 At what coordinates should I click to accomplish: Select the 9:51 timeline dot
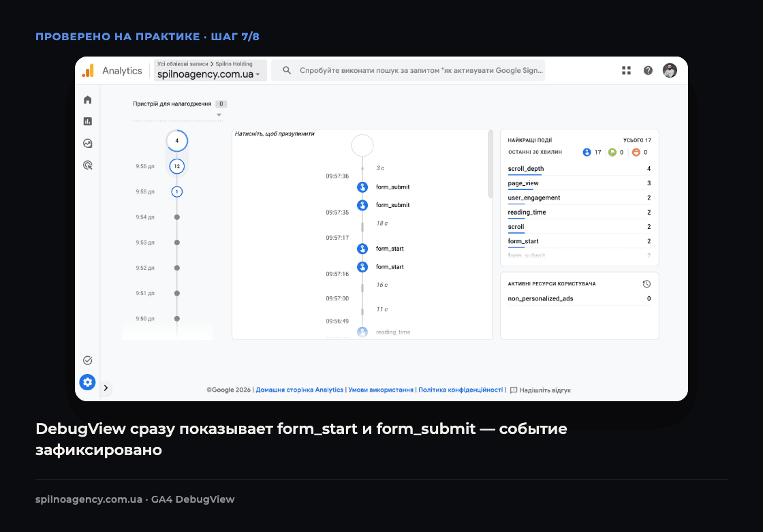click(x=177, y=293)
